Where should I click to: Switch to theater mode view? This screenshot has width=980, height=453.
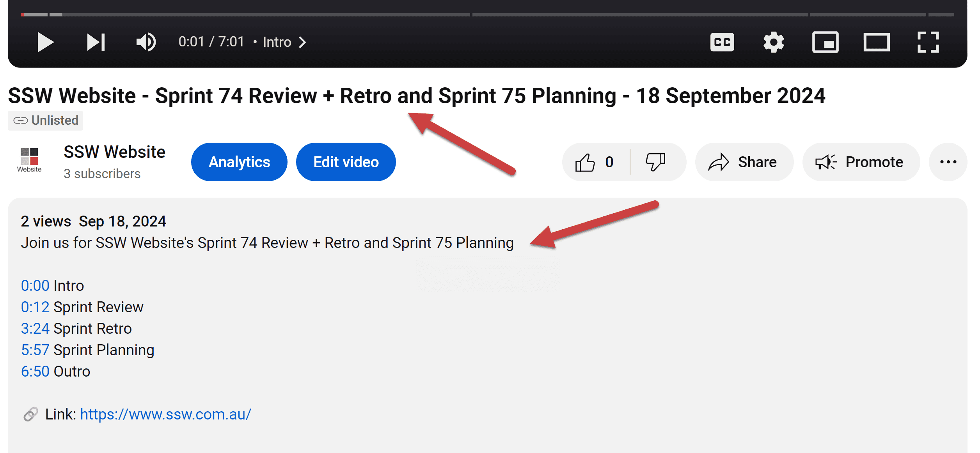876,42
